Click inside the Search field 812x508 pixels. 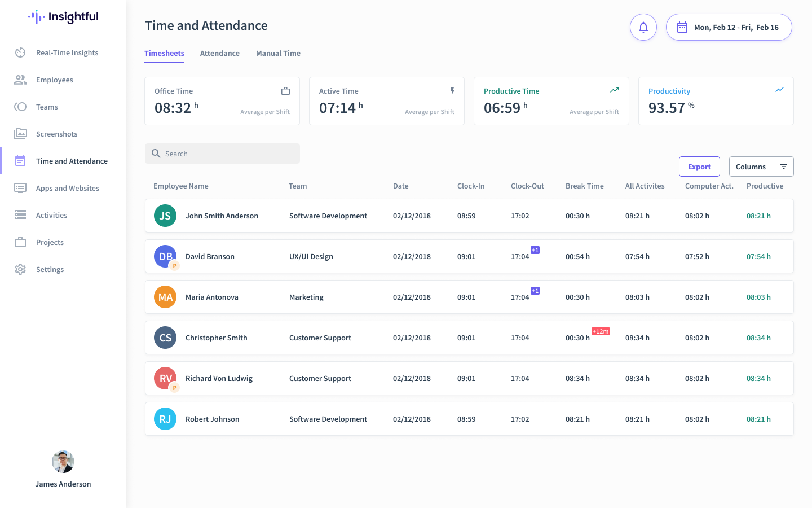pos(222,153)
